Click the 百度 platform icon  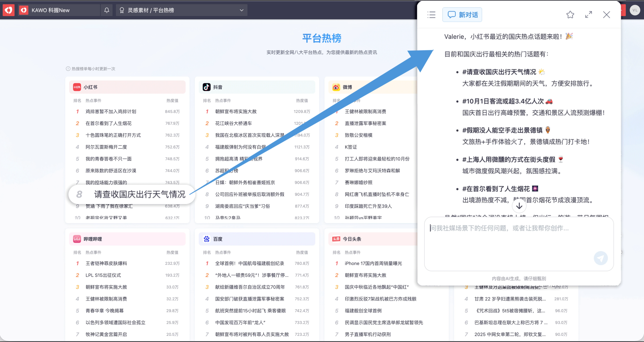(x=206, y=239)
